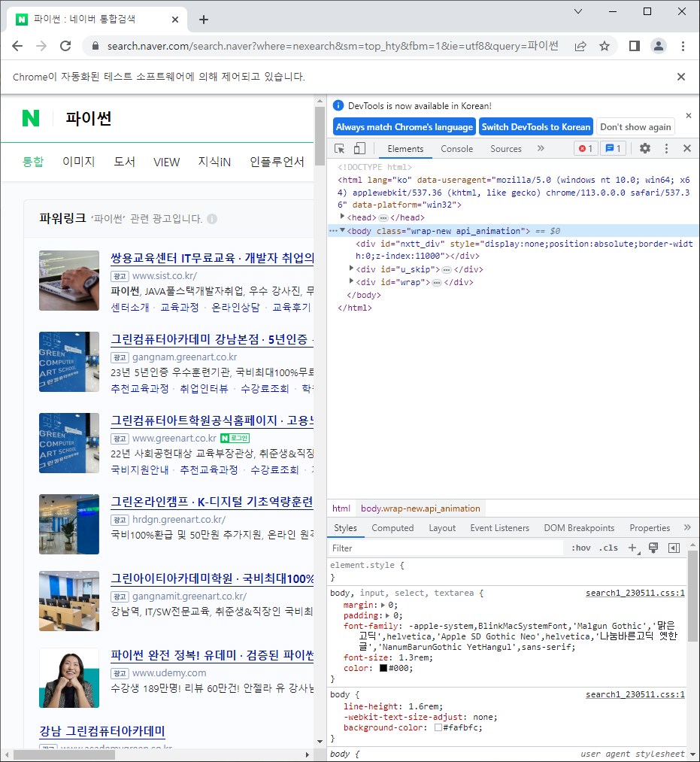The image size is (700, 762).
Task: Bookmark this page with star icon
Action: point(605,46)
